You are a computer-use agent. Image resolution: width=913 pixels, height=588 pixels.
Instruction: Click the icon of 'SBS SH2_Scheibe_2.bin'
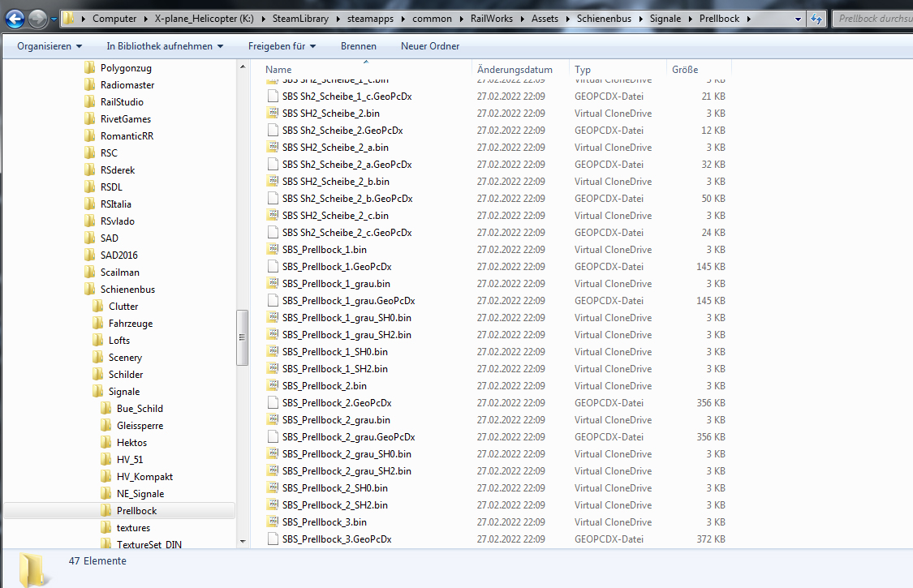(273, 114)
